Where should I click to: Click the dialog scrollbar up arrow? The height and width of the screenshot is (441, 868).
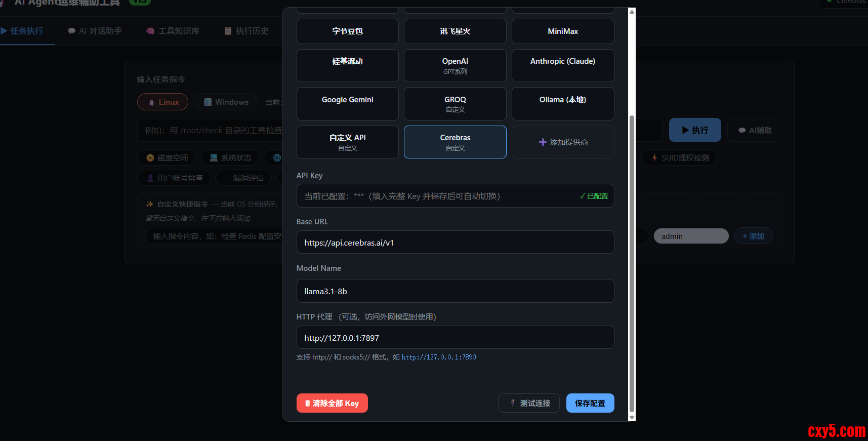tap(632, 12)
